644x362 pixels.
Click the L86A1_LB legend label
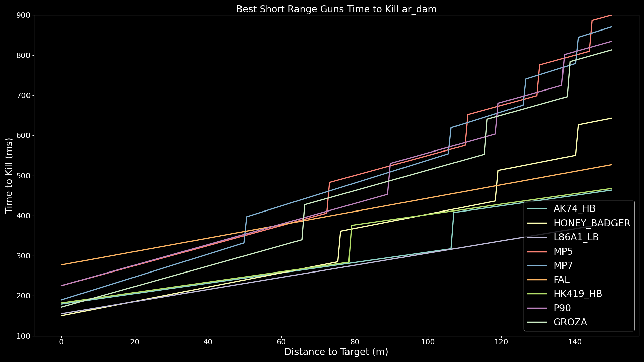[x=576, y=237]
